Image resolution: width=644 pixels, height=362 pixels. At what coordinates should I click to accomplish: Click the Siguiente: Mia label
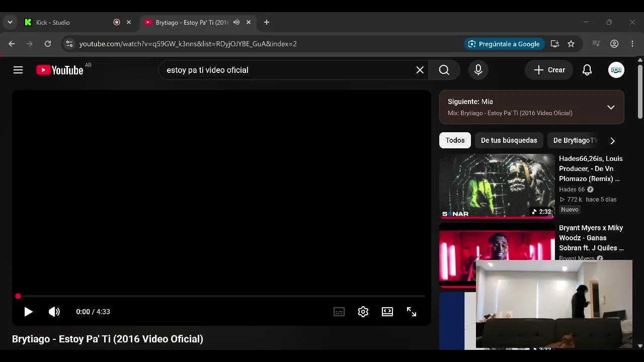point(470,102)
